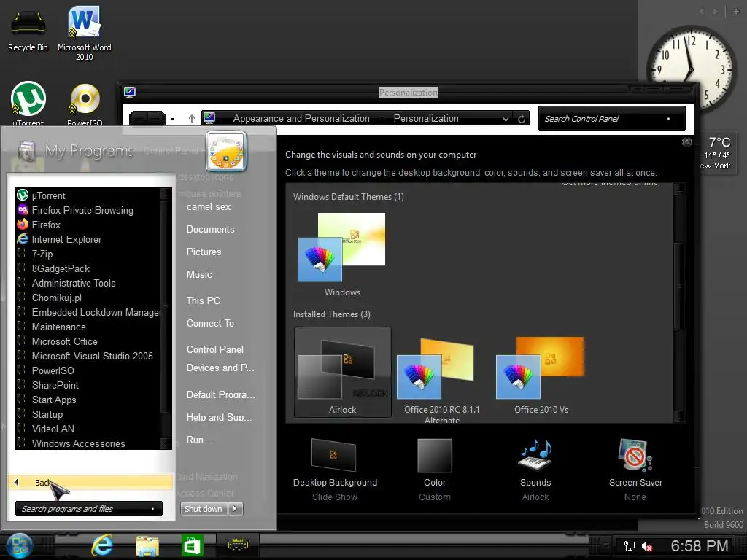
Task: Expand the Microsoft Office folder
Action: [88, 341]
